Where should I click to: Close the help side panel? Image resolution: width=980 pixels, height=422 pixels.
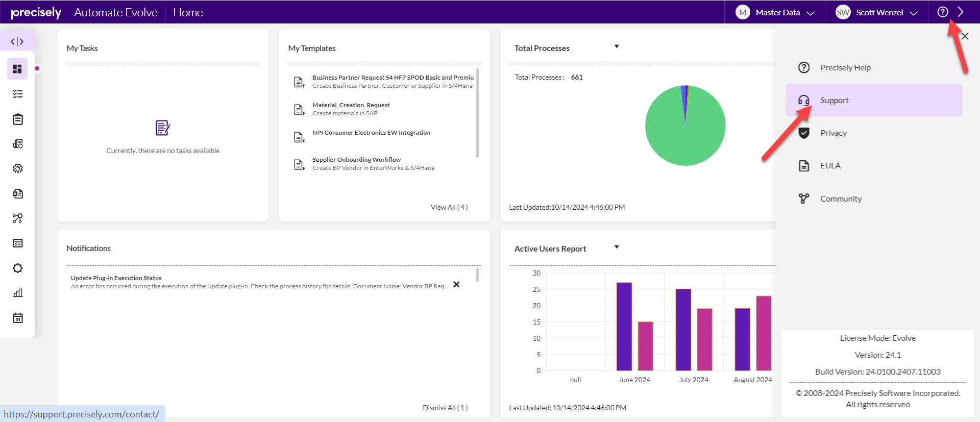965,36
